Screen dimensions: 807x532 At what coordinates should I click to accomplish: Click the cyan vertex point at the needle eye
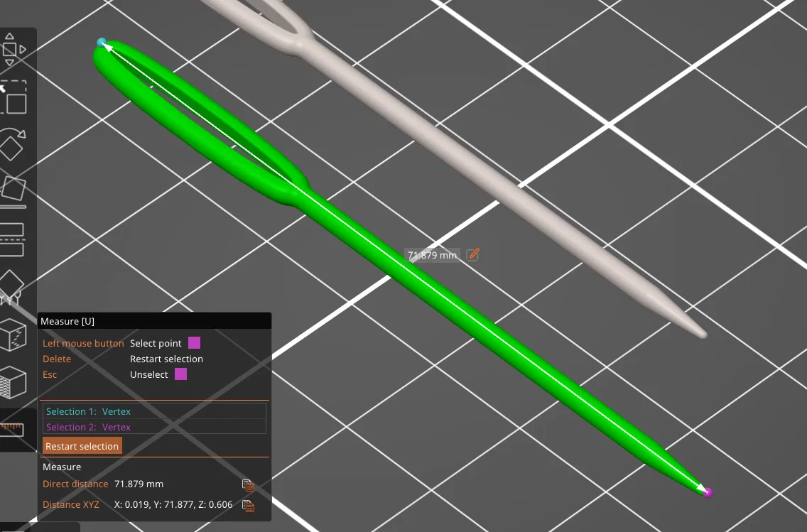(x=102, y=42)
